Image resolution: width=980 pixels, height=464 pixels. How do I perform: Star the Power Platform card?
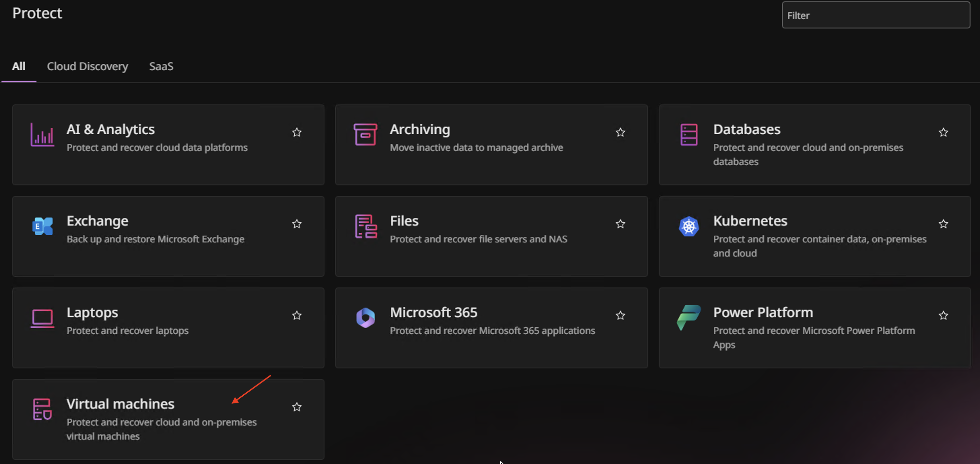coord(943,316)
